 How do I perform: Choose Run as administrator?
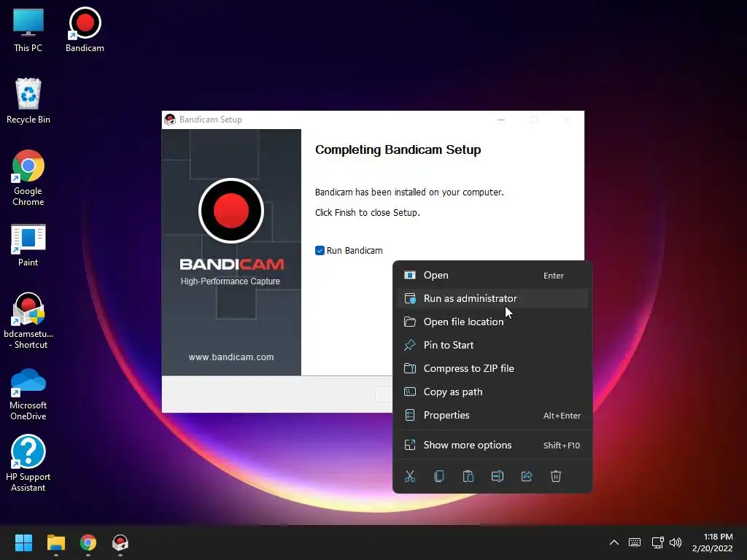[x=492, y=298]
